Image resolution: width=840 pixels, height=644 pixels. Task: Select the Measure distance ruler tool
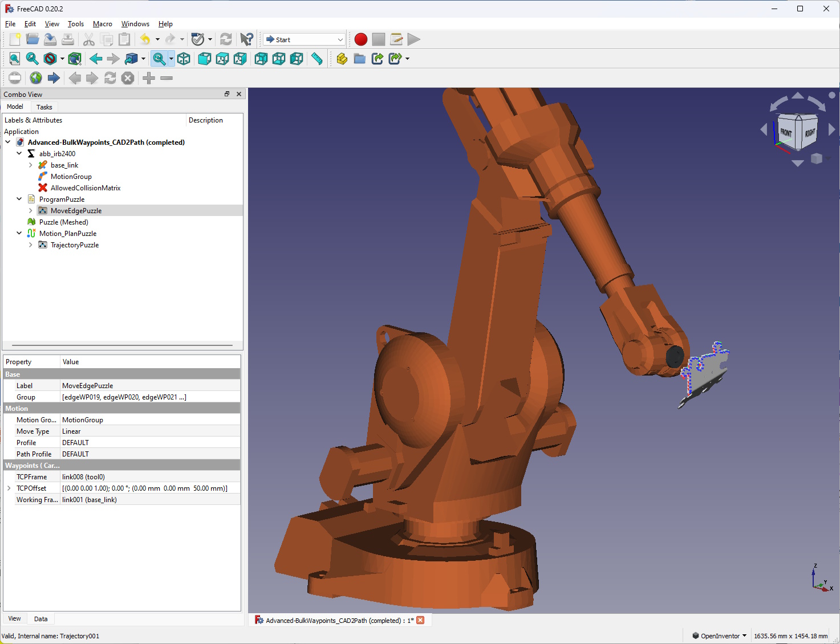pos(317,59)
